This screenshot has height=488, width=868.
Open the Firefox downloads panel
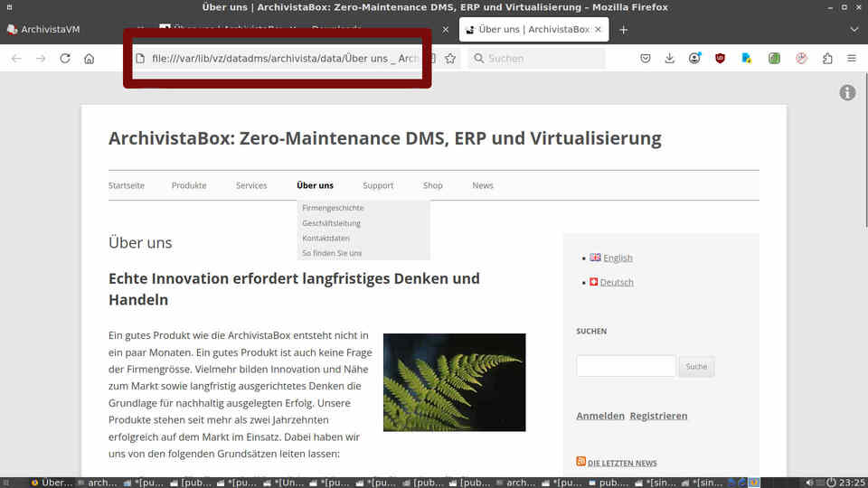(669, 58)
